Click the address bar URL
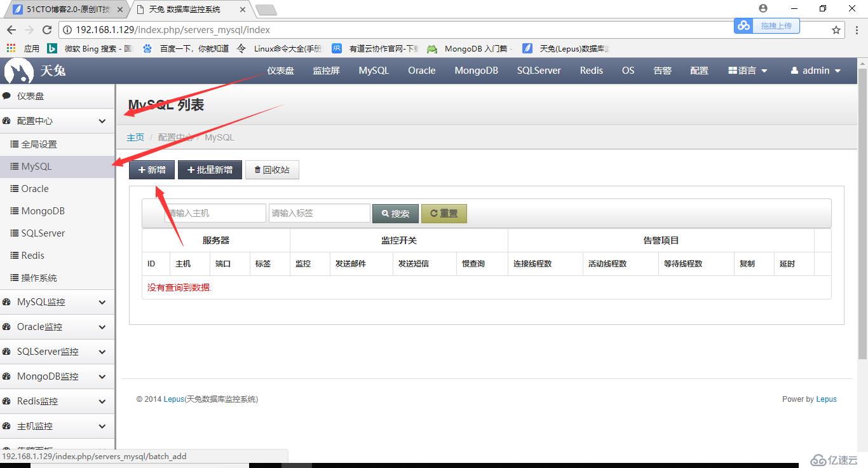Screen dimensions: 868x468 tap(173, 30)
